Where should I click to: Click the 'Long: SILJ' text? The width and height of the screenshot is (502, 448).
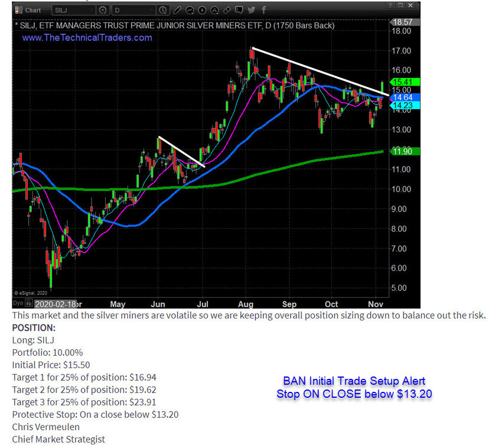(33, 340)
